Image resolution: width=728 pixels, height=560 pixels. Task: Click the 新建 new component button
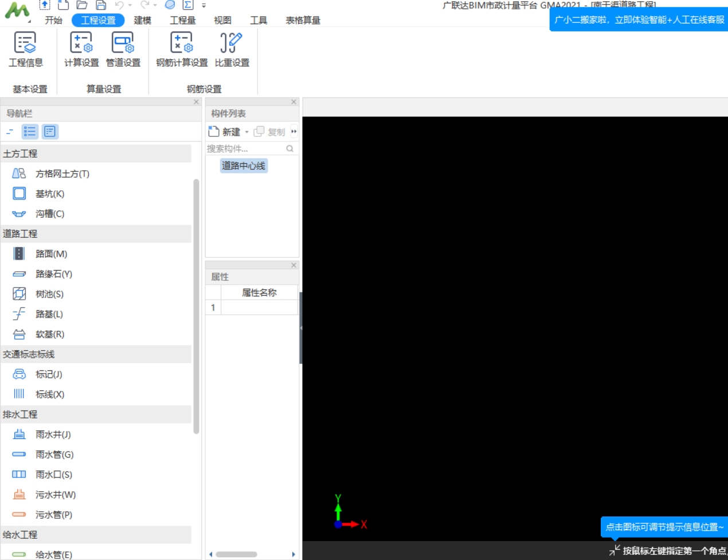point(225,132)
